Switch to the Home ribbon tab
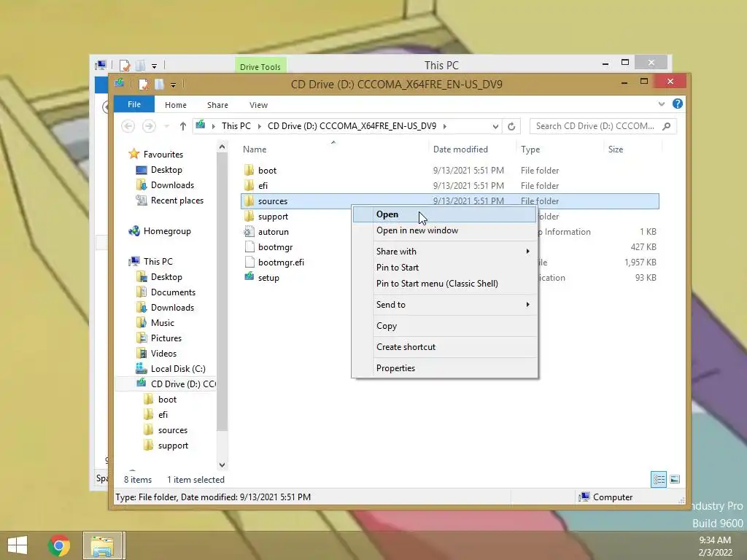This screenshot has width=747, height=560. pyautogui.click(x=175, y=105)
